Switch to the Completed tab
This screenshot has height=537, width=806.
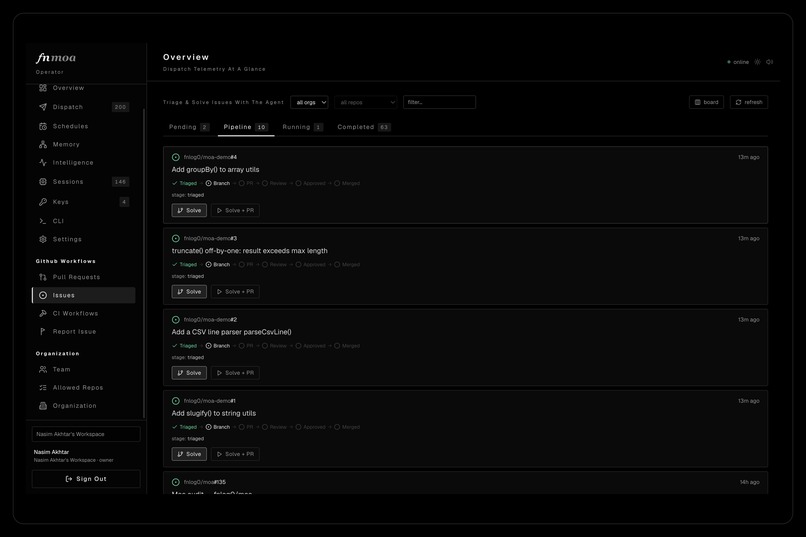364,127
